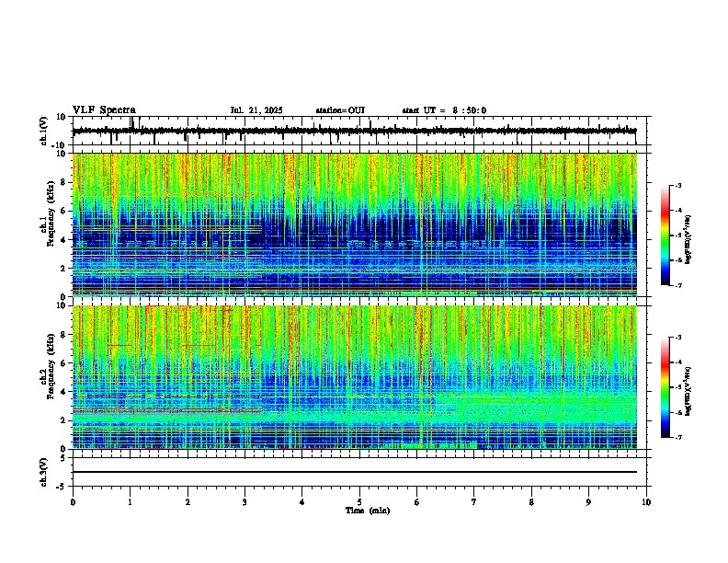Click the time axis tick label "9"

tap(588, 502)
